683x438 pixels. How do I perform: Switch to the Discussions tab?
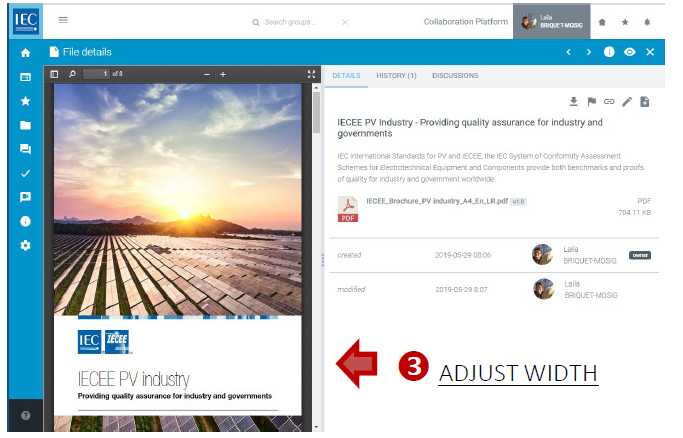tap(454, 75)
